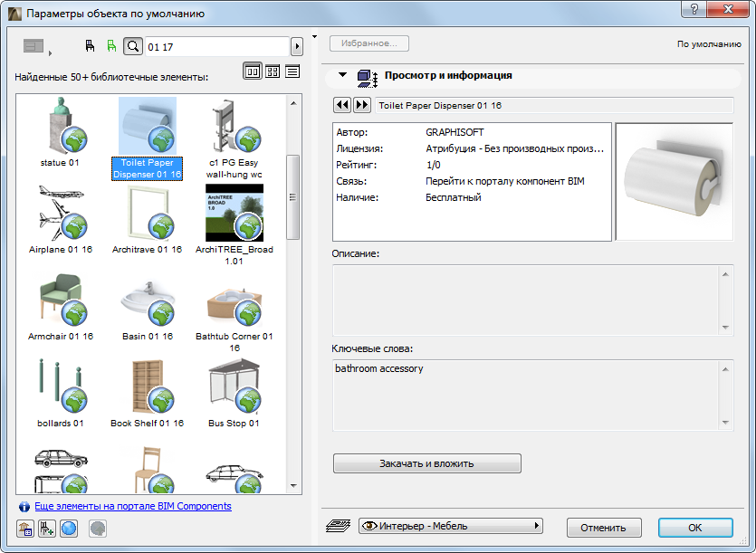Go to the next library element
This screenshot has height=553, width=756.
point(361,105)
